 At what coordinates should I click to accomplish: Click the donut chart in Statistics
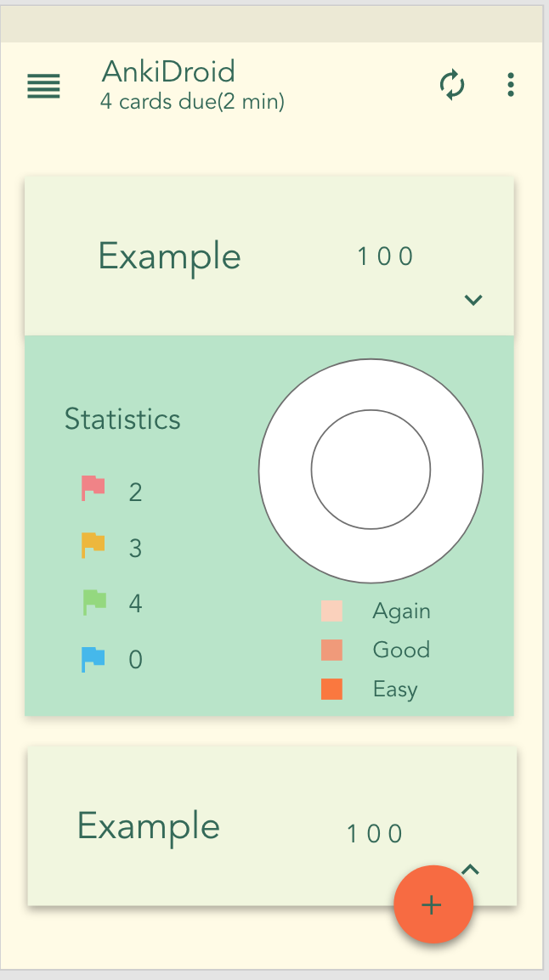click(x=371, y=470)
